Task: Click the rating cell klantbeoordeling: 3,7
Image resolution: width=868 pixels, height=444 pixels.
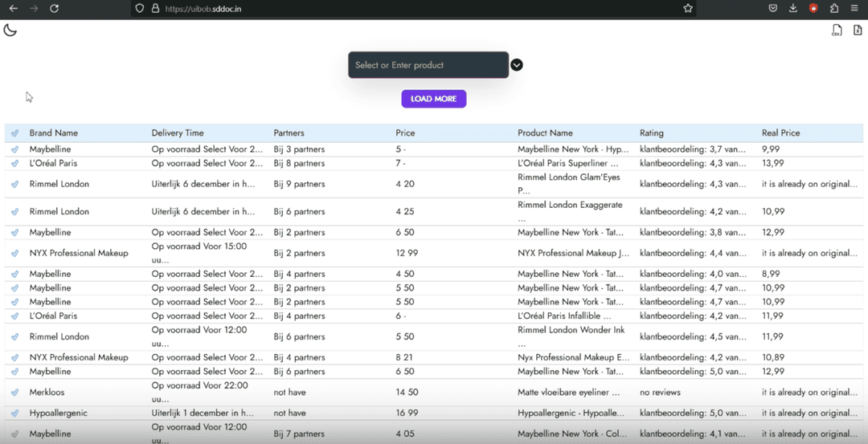Action: 693,149
